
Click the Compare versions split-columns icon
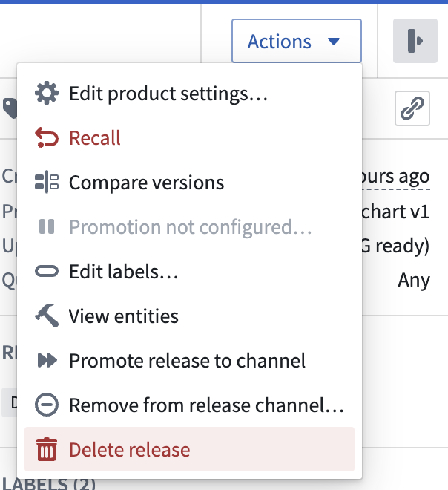click(47, 182)
